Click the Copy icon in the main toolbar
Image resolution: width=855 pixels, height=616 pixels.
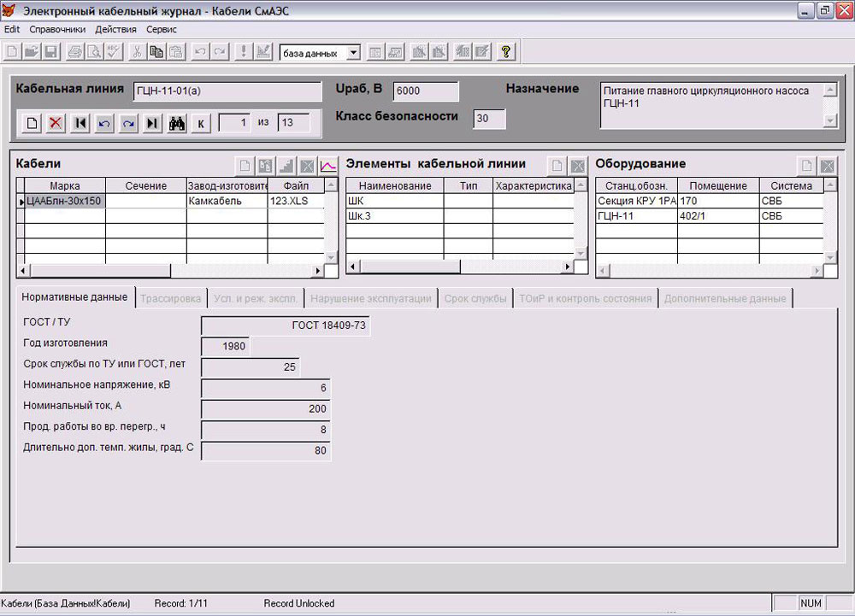click(x=156, y=52)
